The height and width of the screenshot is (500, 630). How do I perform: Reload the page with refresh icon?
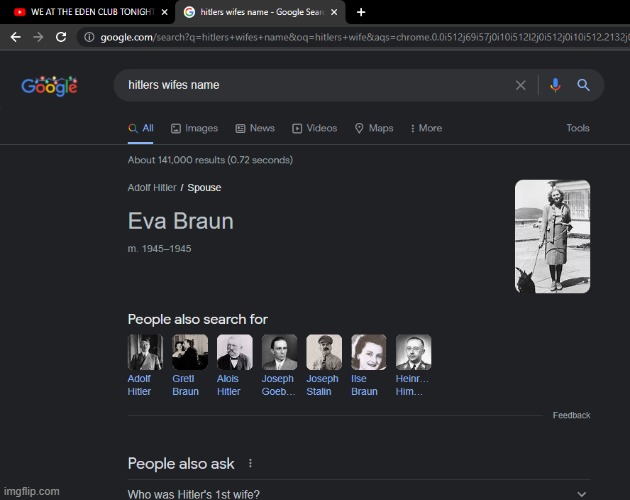(x=61, y=37)
